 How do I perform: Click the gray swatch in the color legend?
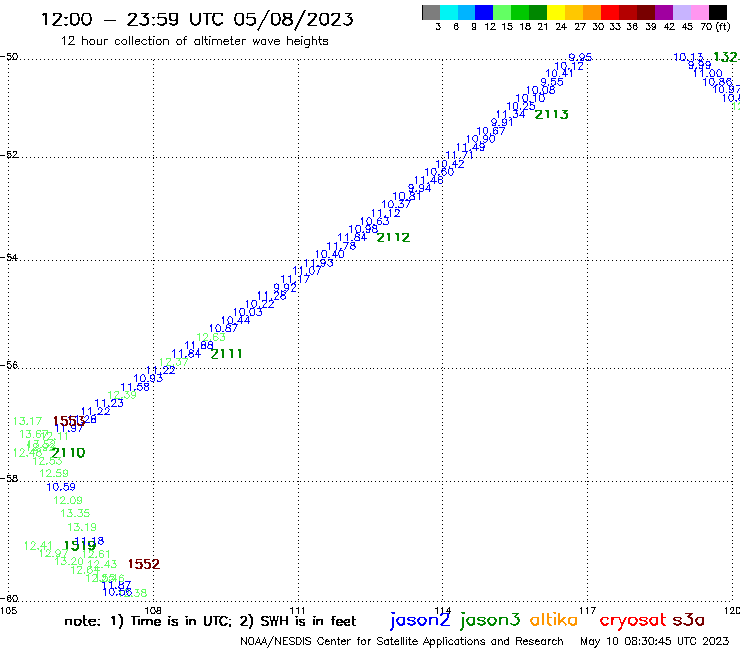431,13
